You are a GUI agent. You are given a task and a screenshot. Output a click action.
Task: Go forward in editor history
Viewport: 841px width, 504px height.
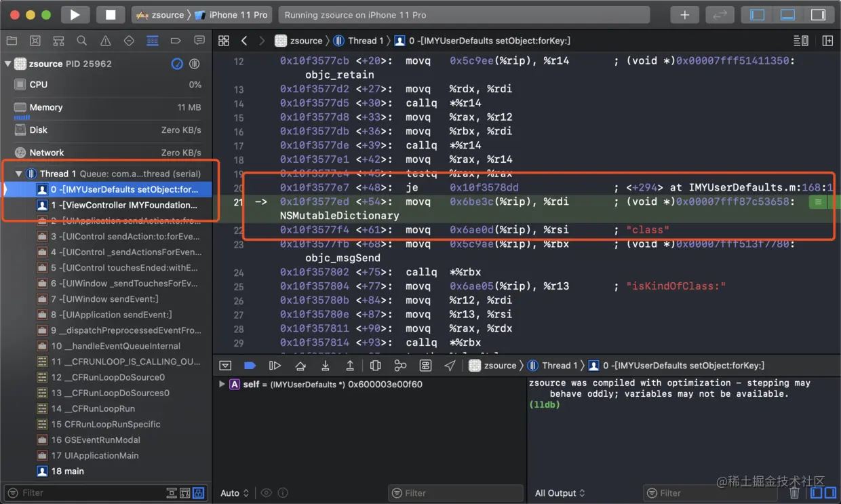(x=262, y=41)
